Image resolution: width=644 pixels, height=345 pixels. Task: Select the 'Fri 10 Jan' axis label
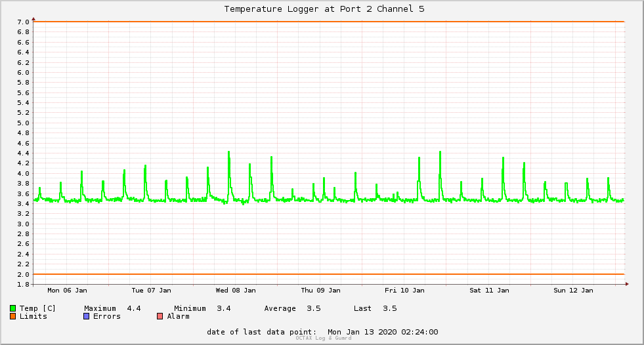click(404, 291)
